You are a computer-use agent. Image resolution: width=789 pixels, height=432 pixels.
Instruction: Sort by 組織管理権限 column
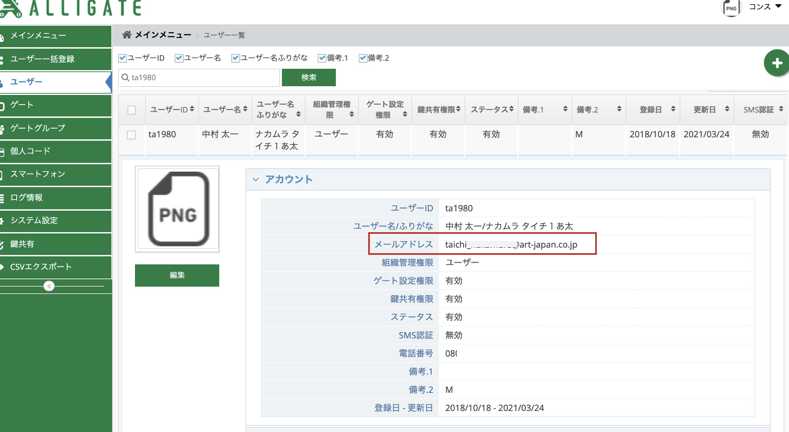(x=332, y=109)
